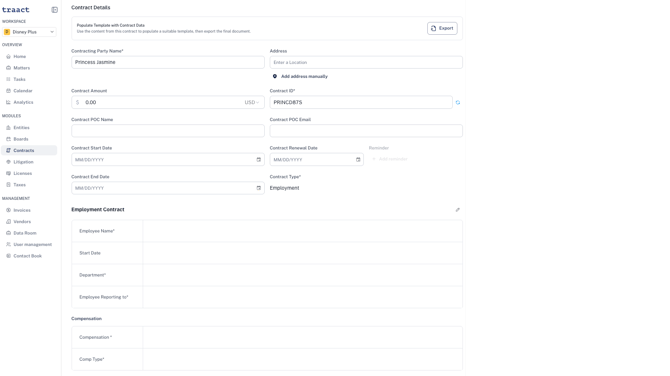The width and height of the screenshot is (670, 376).
Task: Click the Invoices icon
Action: pos(8,210)
